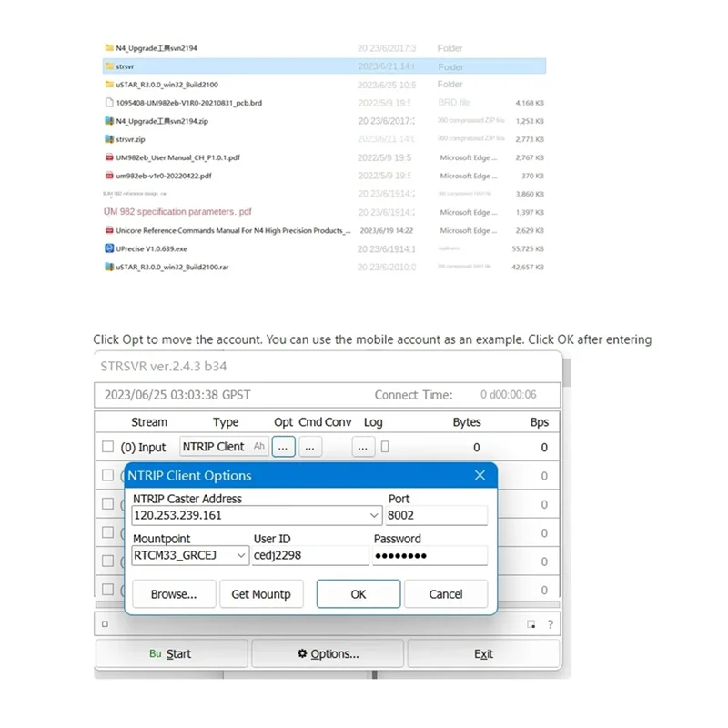Click the gear Options... button
The image size is (728, 728).
(x=328, y=653)
